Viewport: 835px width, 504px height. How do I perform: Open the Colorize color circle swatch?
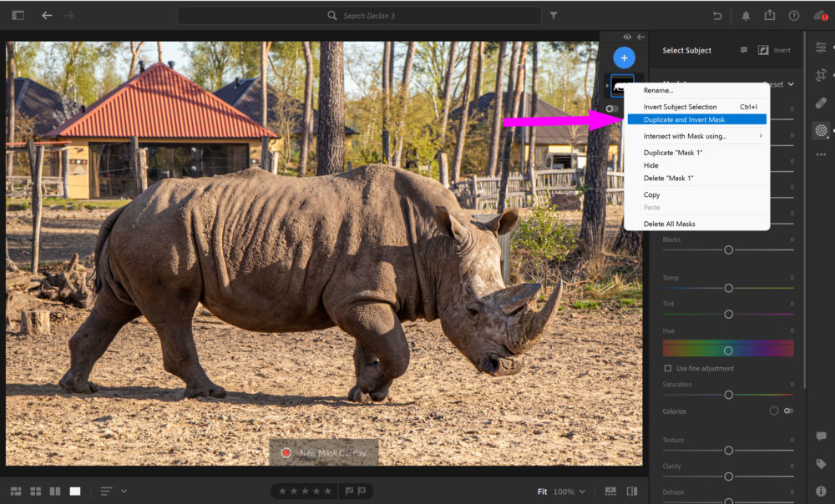(774, 411)
